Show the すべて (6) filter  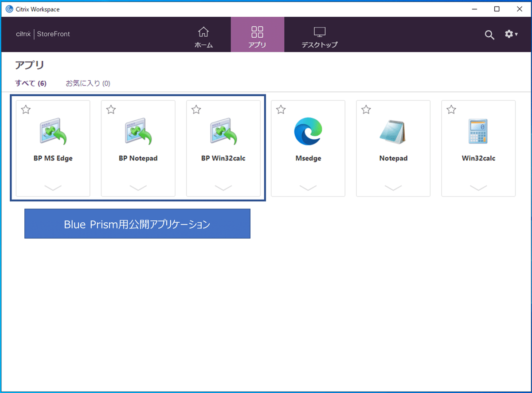pos(31,83)
